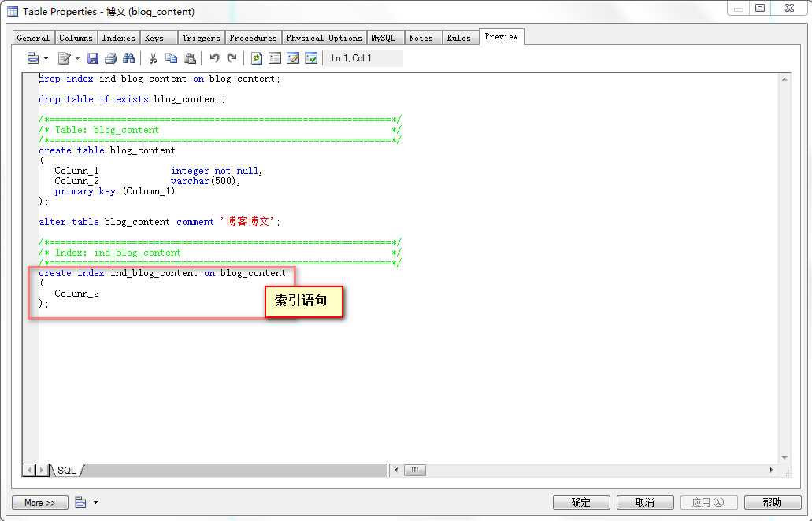Screen dimensions: 812x521
Task: Click the sheet tab scroll-right arrow
Action: (x=42, y=470)
